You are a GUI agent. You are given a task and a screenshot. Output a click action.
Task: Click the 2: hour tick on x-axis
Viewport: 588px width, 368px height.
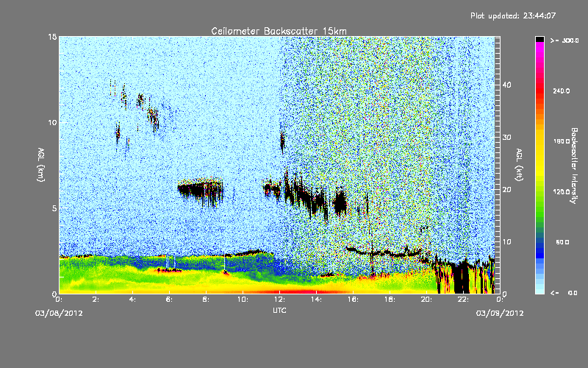click(96, 300)
